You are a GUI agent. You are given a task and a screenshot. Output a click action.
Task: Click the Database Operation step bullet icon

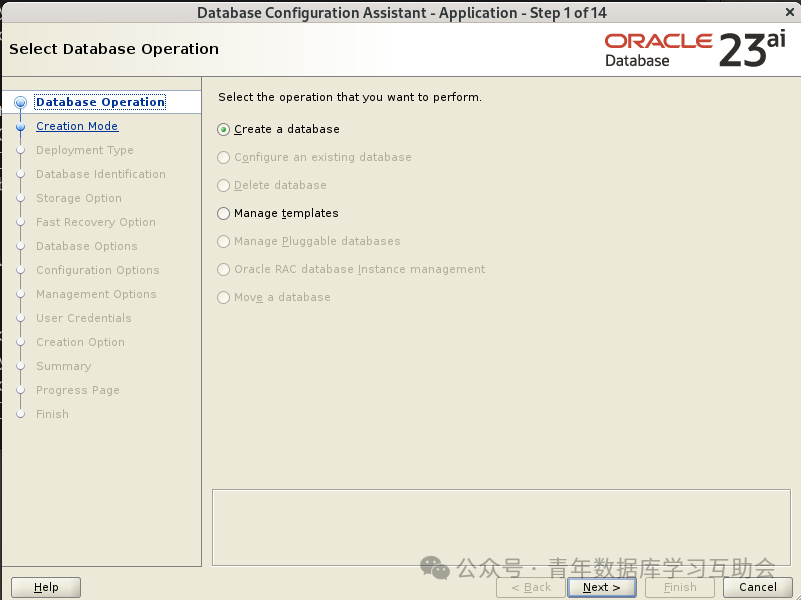20,102
